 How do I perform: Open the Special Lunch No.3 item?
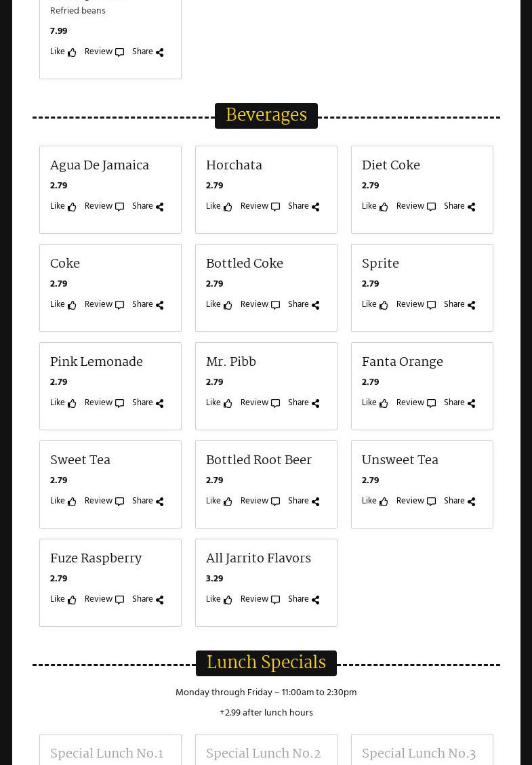coord(418,753)
